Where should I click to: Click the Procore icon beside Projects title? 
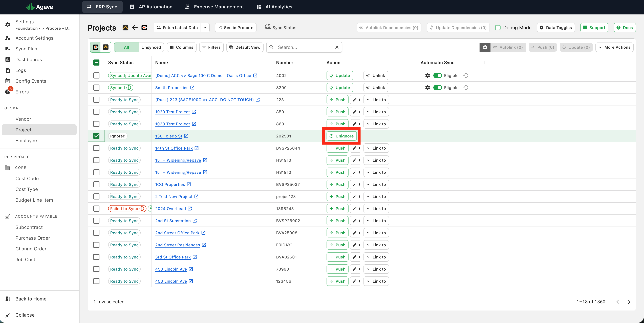[144, 28]
